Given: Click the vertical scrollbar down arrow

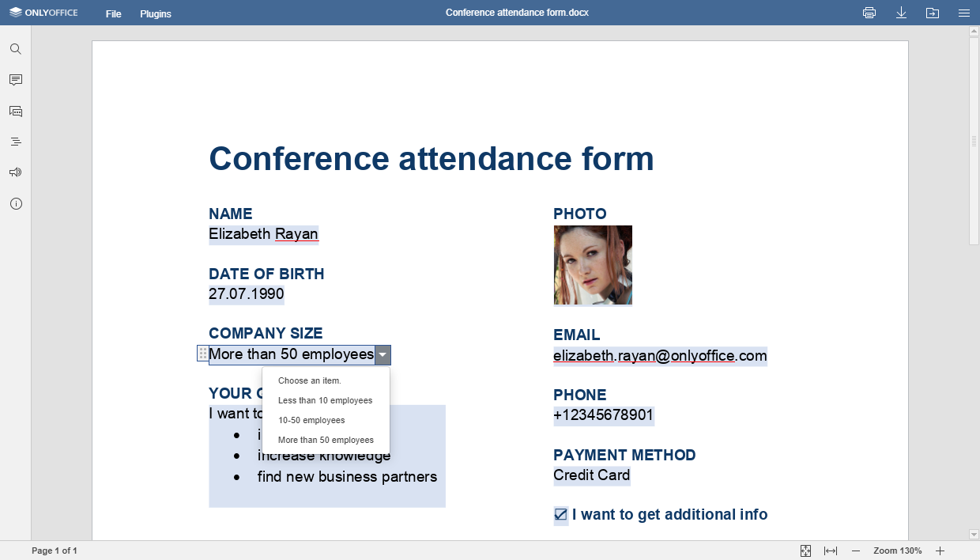Looking at the screenshot, I should point(974,535).
